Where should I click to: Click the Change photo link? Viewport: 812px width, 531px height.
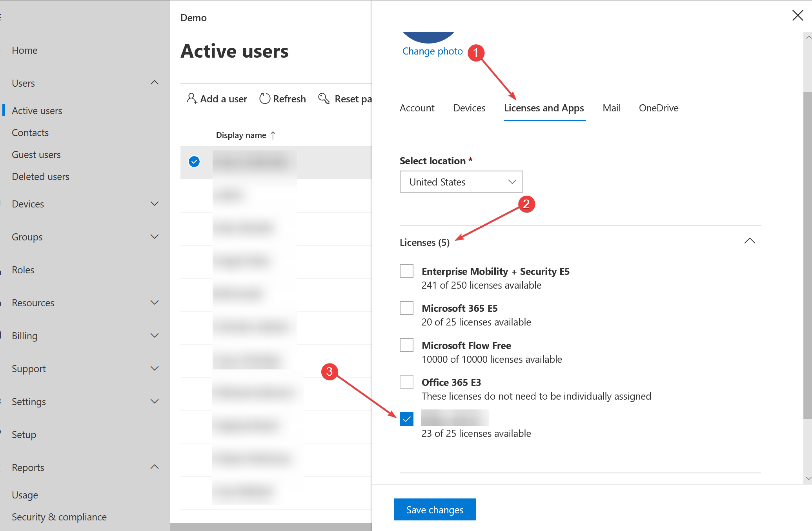[432, 51]
